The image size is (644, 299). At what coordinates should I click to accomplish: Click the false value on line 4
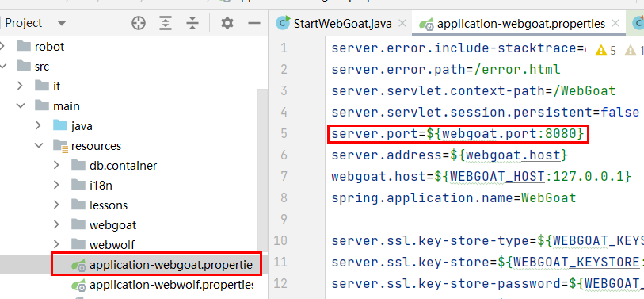(619, 113)
